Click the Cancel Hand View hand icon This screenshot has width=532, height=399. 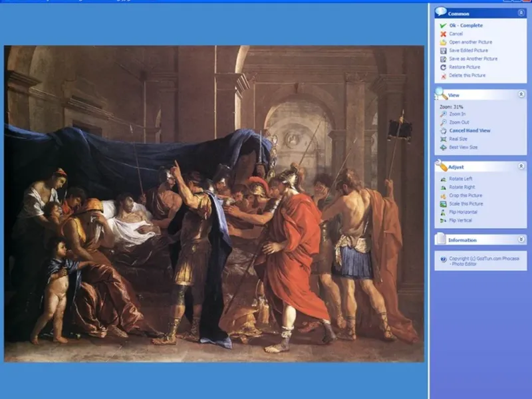pos(443,130)
